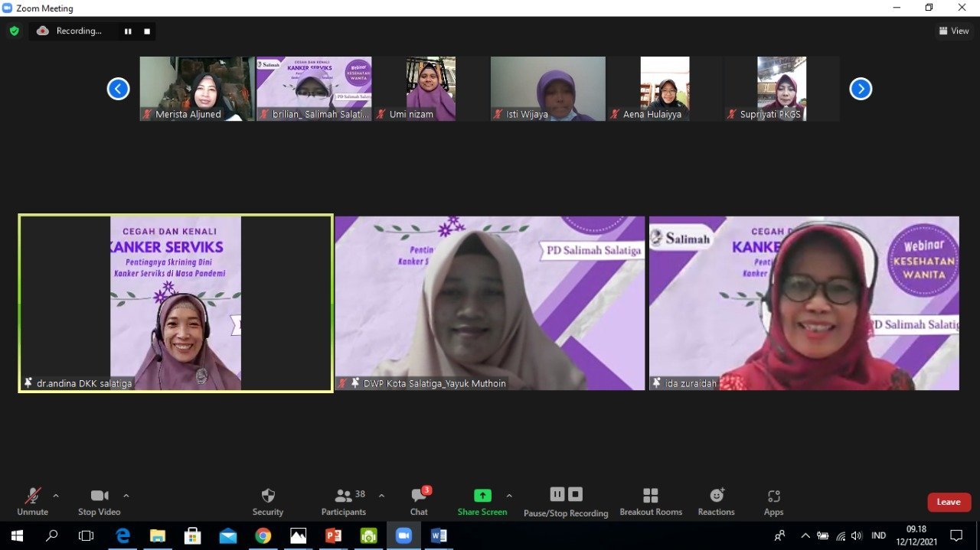Open the View layout menu

pyautogui.click(x=954, y=31)
